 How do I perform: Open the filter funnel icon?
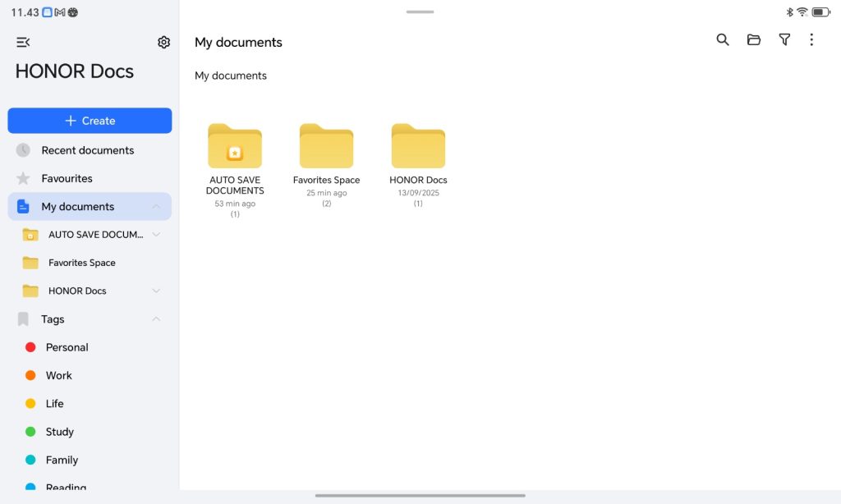(784, 39)
